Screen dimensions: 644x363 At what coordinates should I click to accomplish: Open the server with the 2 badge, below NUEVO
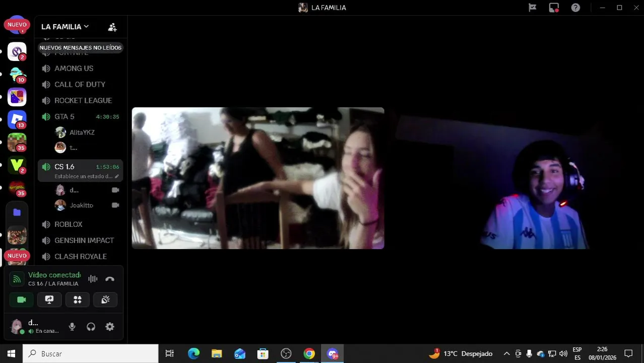[x=17, y=51]
